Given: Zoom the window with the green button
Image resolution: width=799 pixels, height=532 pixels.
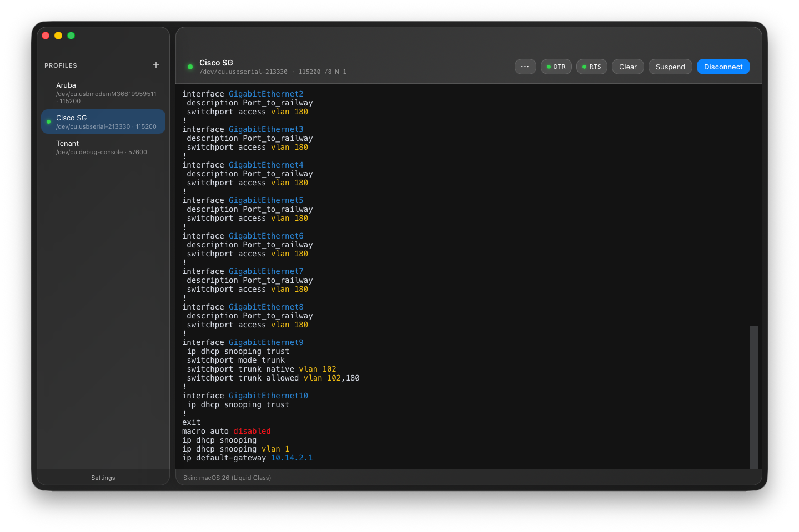Looking at the screenshot, I should tap(71, 36).
